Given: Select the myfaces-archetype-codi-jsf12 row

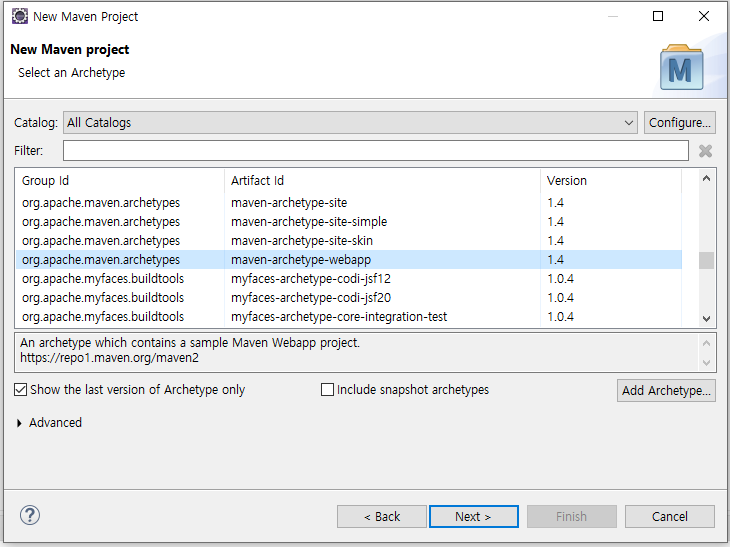Looking at the screenshot, I should click(x=349, y=279).
